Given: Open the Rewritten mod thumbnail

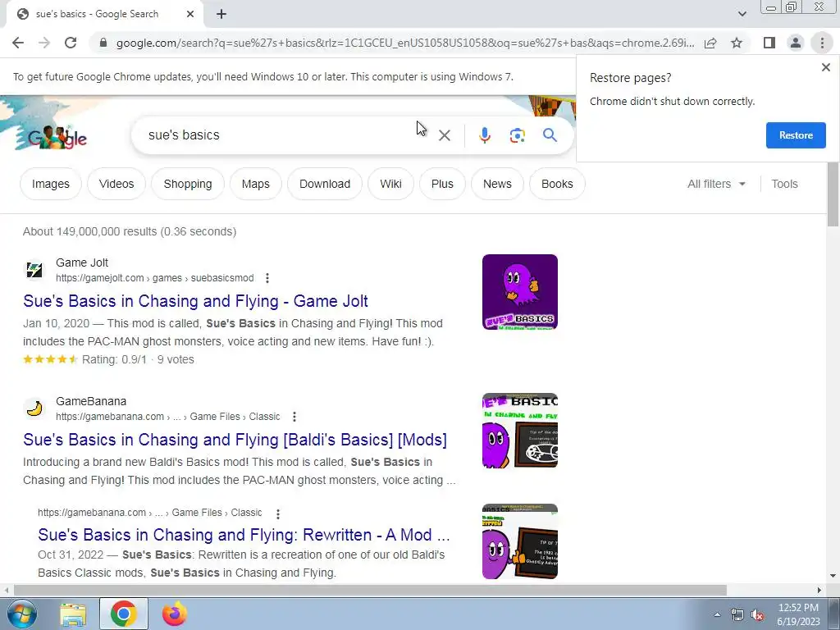Looking at the screenshot, I should (x=519, y=541).
